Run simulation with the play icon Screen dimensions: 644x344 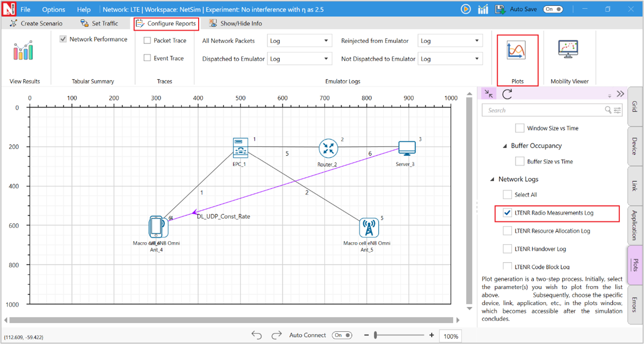465,9
